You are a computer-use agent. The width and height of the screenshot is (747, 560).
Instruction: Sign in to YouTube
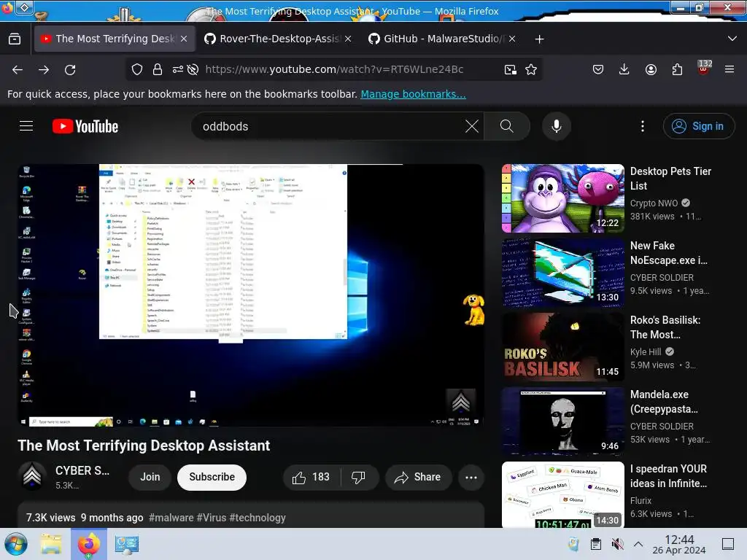[x=698, y=126]
